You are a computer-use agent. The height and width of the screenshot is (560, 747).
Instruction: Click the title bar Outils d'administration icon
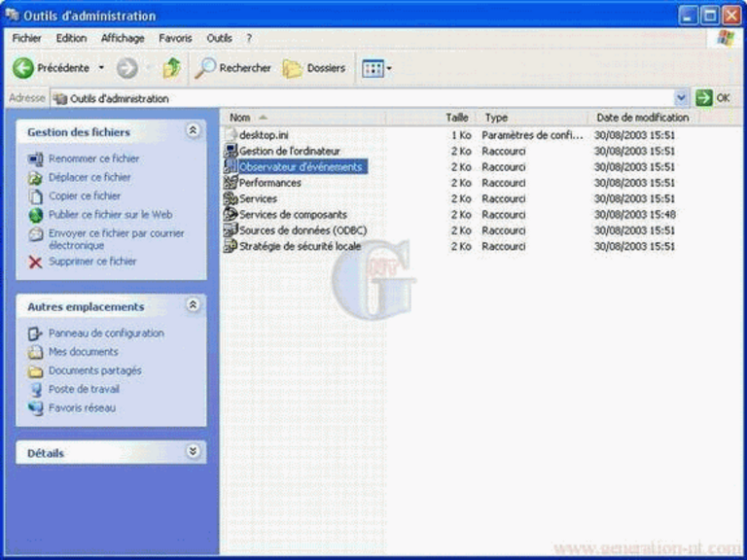pos(13,16)
